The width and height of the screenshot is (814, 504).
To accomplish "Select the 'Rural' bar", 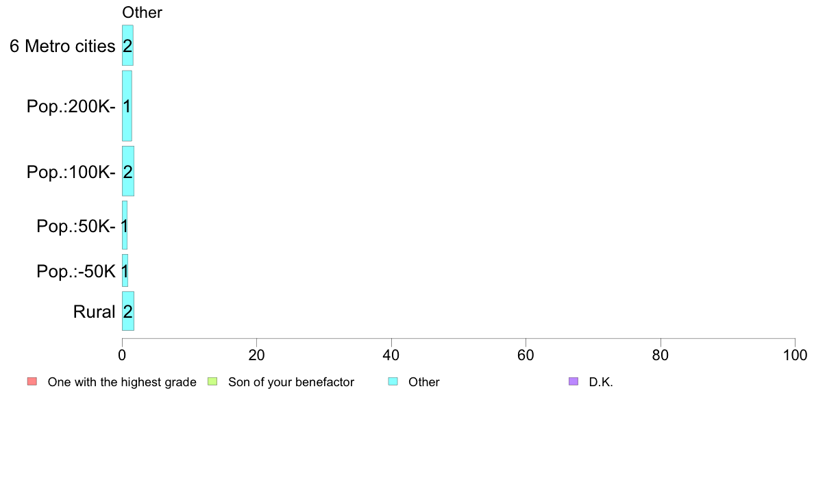I will 128,311.
